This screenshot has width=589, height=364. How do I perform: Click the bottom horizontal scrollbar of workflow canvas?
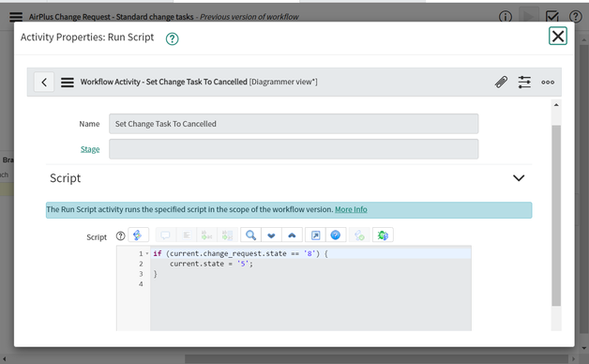376,359
